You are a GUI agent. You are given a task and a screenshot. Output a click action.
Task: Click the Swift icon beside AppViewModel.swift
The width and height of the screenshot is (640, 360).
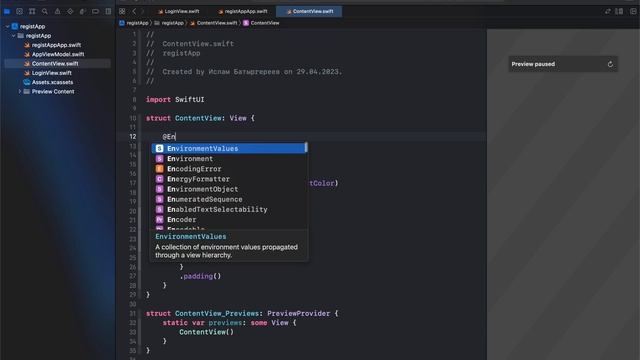27,54
